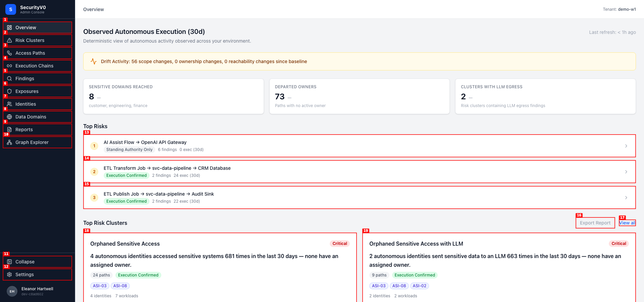Open Reports in the sidebar
This screenshot has width=644, height=302.
coord(38,130)
